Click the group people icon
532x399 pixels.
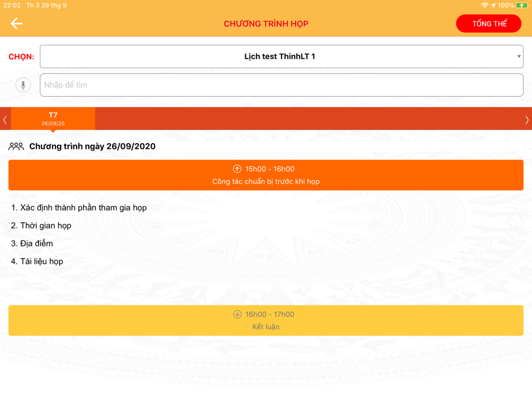click(x=16, y=146)
